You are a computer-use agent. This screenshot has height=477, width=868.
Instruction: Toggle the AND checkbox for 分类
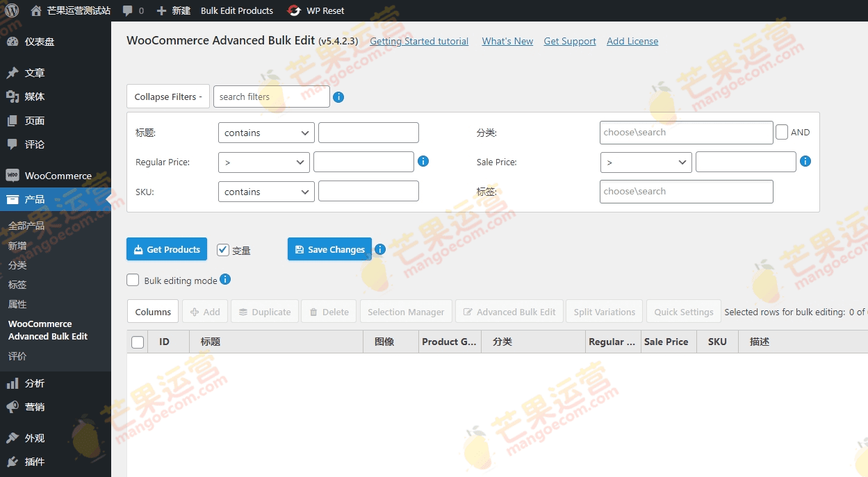[782, 132]
